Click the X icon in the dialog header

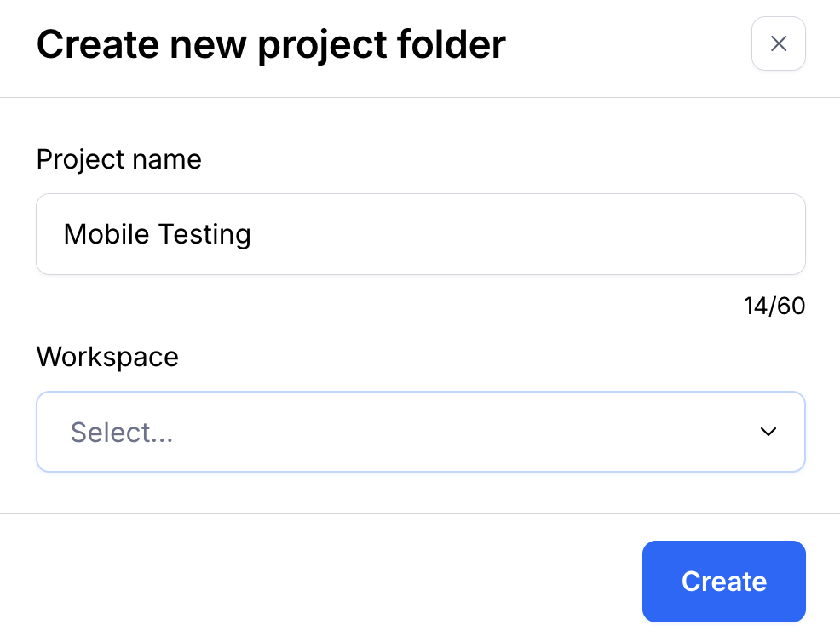778,43
